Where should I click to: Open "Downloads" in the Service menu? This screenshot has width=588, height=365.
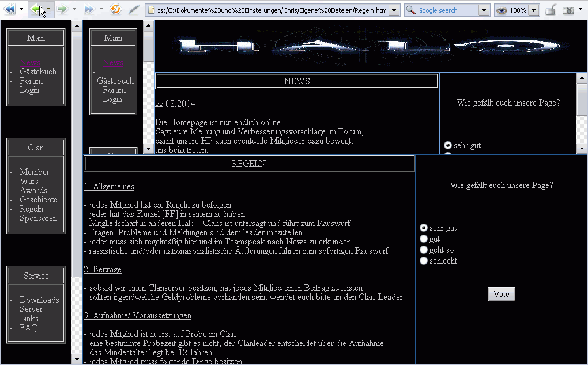point(39,300)
